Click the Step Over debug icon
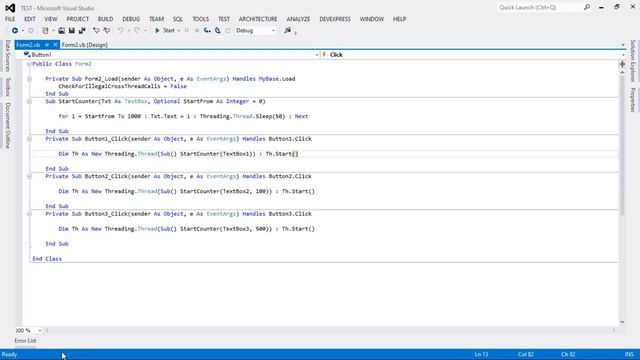 point(218,31)
